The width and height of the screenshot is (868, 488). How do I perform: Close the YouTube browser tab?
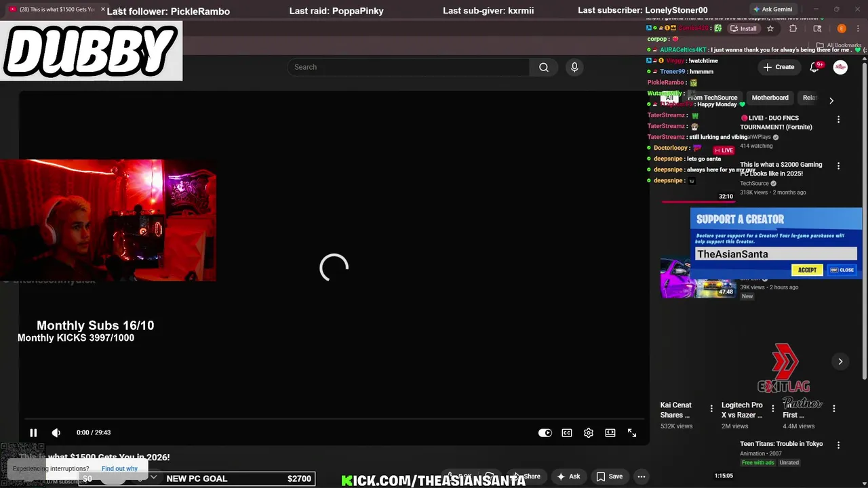(103, 9)
